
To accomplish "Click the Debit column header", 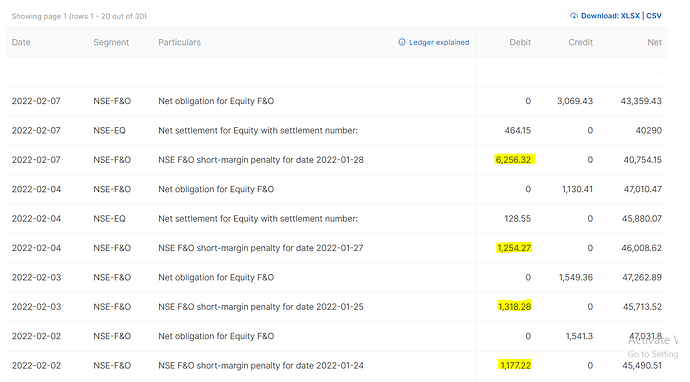I will point(520,42).
